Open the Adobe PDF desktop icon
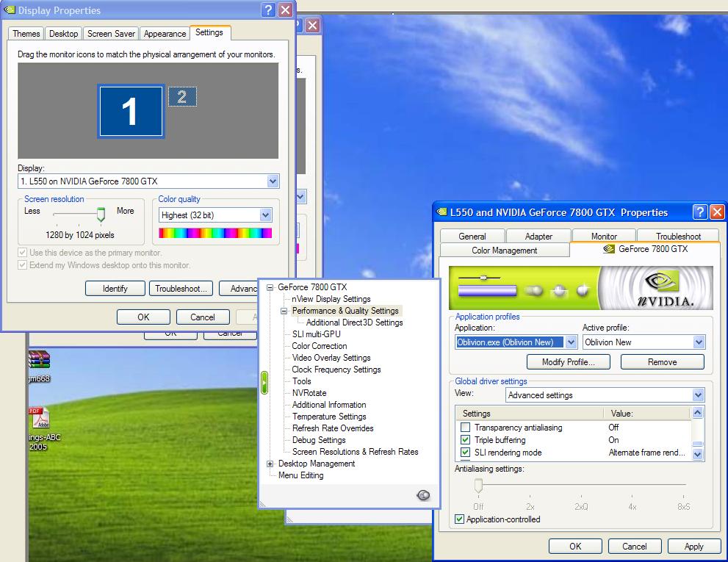Image resolution: width=728 pixels, height=562 pixels. pos(40,417)
